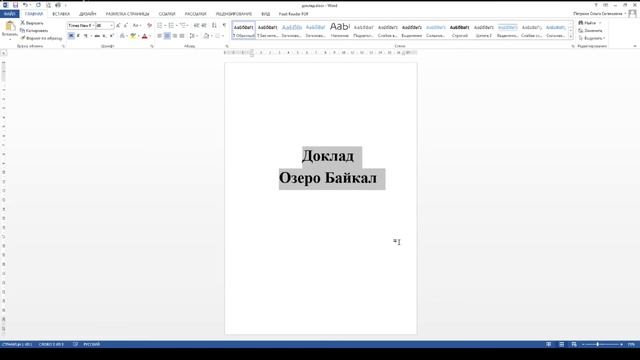Sort the selected text with the sort icon
Screen dimensions: 640x360
(x=214, y=25)
